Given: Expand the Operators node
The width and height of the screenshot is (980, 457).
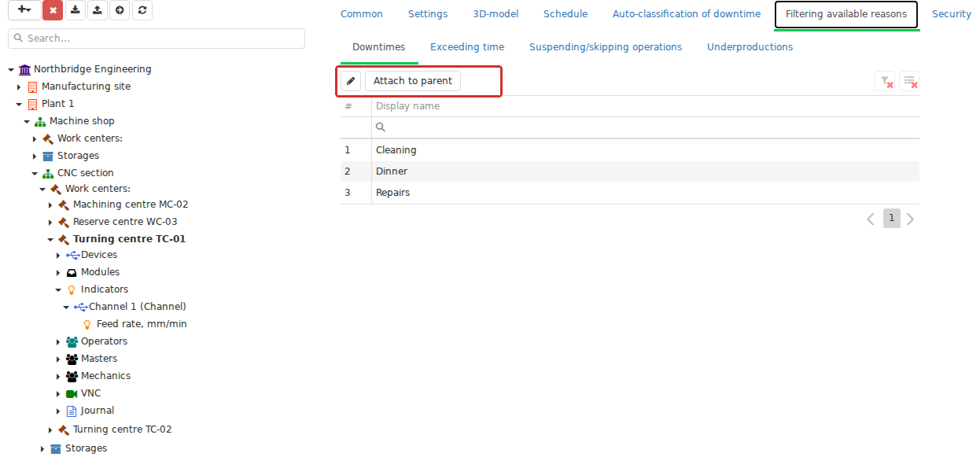Looking at the screenshot, I should (58, 341).
